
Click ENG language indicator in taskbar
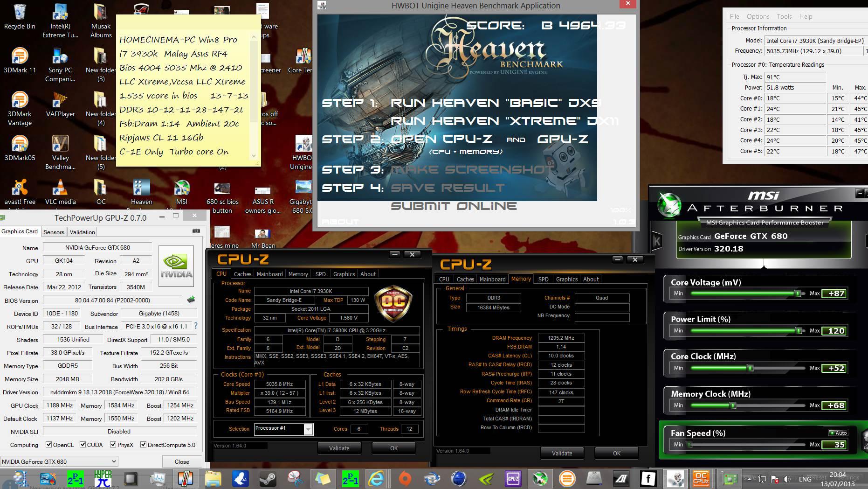pos(805,479)
